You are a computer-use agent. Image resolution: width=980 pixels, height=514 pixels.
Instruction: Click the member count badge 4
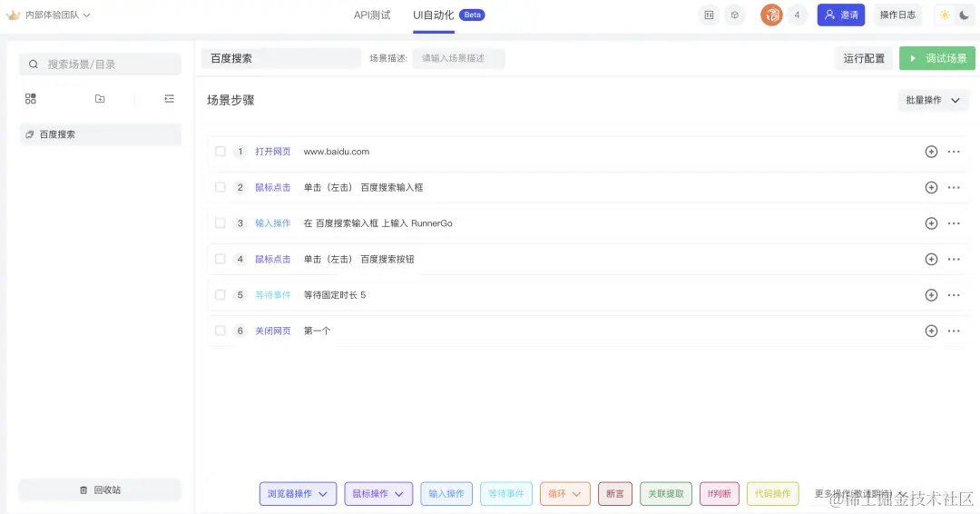797,15
